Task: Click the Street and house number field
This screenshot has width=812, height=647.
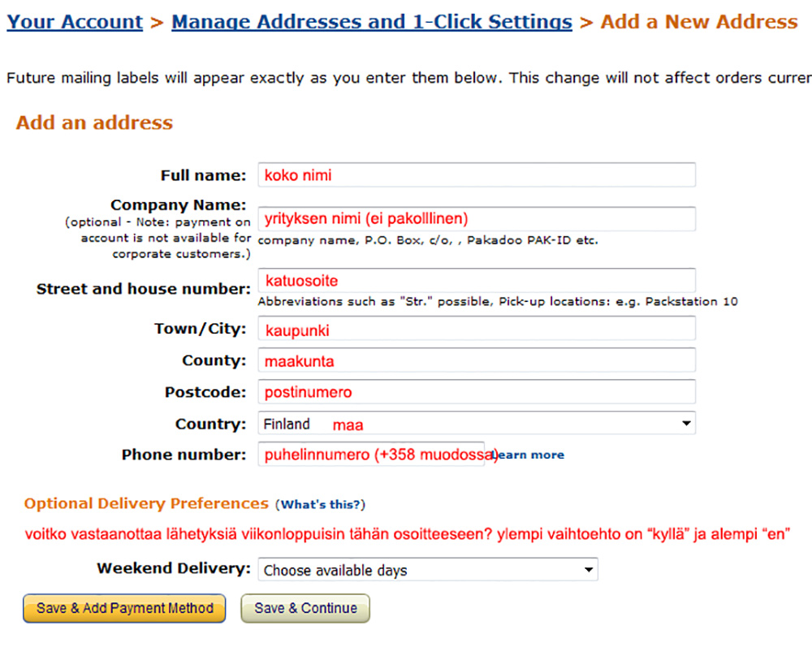Action: tap(477, 281)
